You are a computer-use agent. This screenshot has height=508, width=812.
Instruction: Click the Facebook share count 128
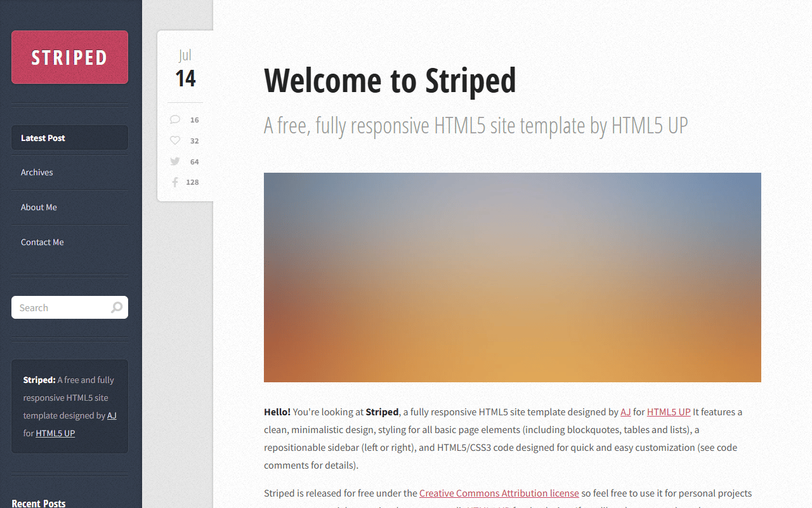(x=192, y=182)
